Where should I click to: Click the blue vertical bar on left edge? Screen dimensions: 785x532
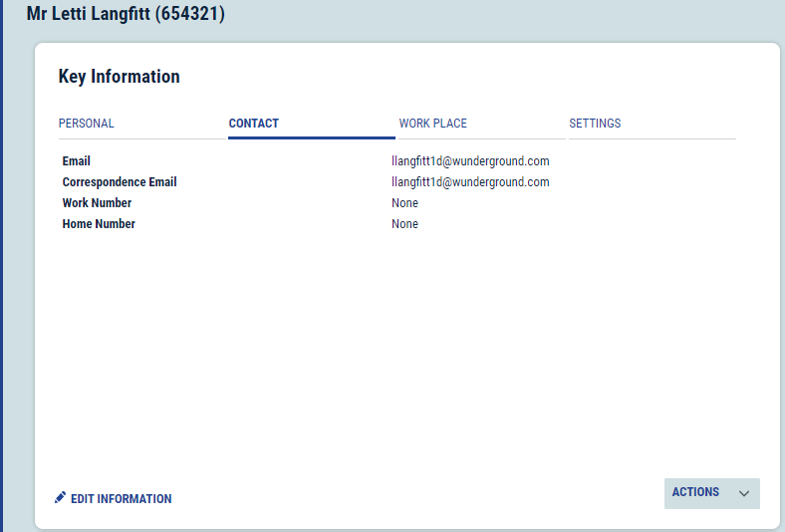(2, 266)
